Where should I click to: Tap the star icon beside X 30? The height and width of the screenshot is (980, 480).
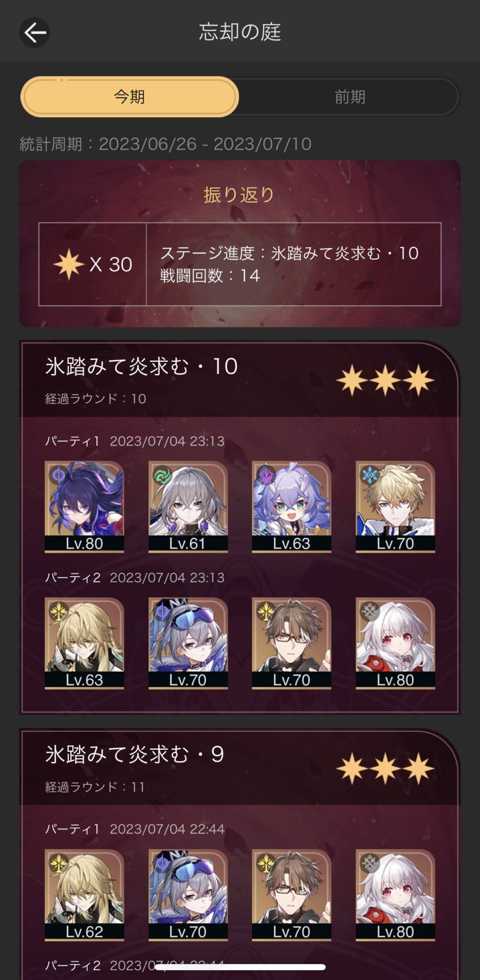pos(69,264)
